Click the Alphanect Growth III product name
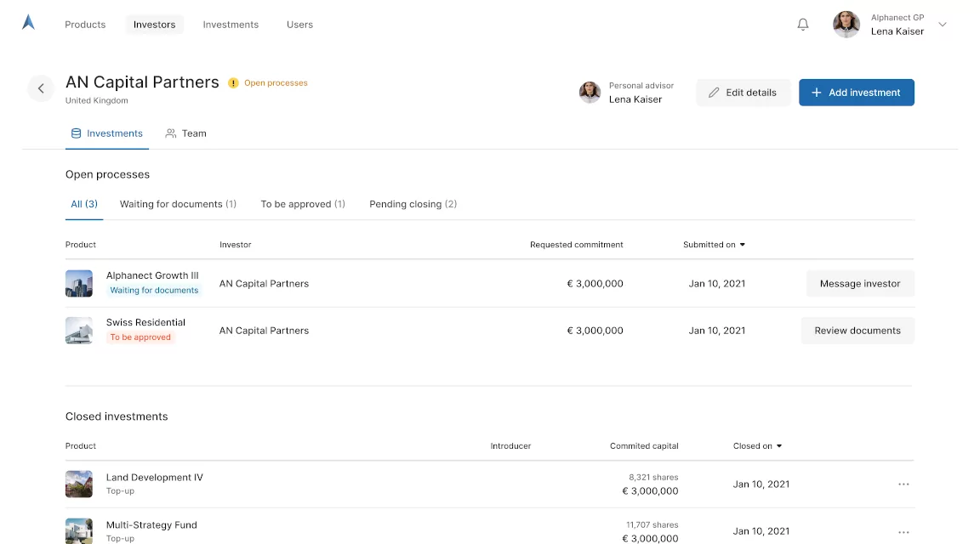This screenshot has height=544, width=980. point(152,275)
